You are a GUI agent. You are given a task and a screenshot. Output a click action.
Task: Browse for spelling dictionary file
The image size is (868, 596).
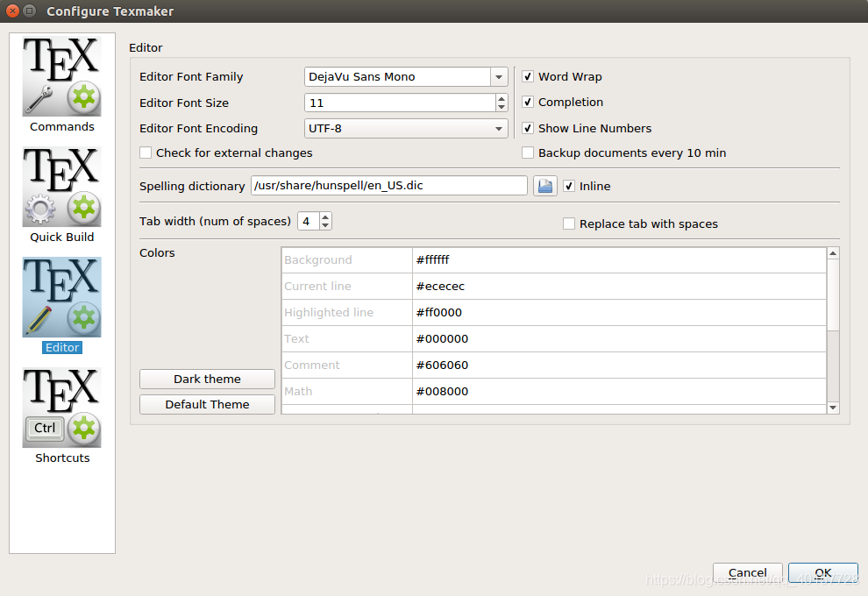click(x=544, y=186)
